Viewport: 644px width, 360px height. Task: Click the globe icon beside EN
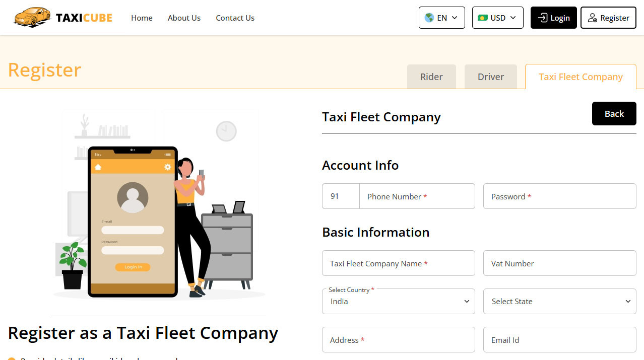coord(430,17)
